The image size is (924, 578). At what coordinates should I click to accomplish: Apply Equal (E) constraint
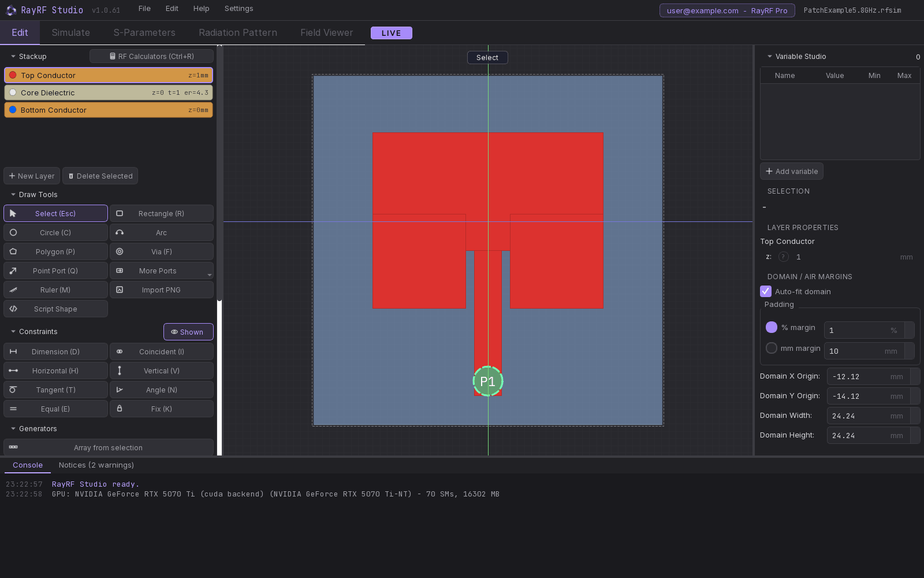pyautogui.click(x=55, y=409)
